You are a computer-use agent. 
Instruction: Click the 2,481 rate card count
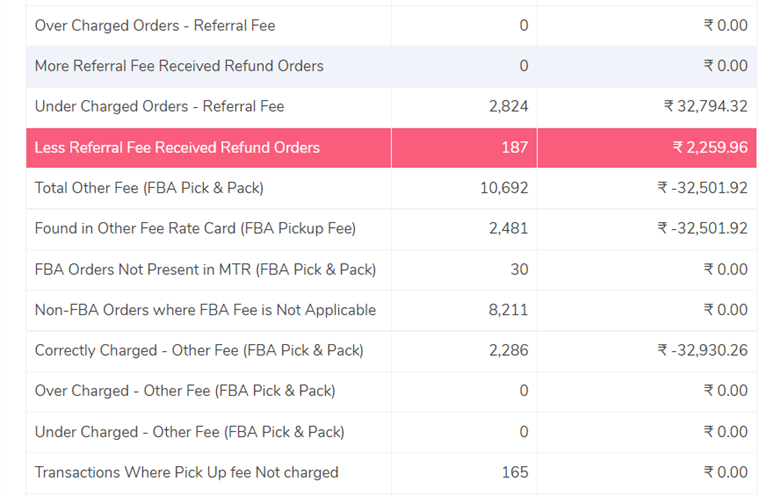(x=508, y=229)
